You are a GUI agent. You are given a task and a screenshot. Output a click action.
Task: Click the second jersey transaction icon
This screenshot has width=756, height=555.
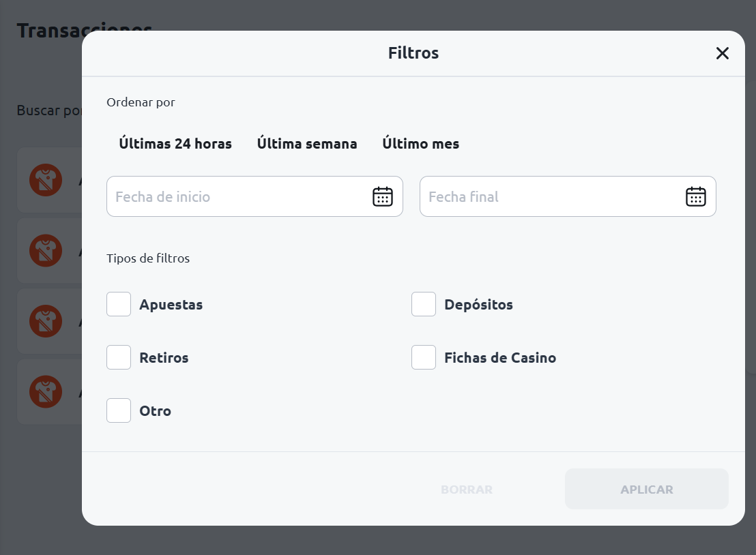(46, 250)
